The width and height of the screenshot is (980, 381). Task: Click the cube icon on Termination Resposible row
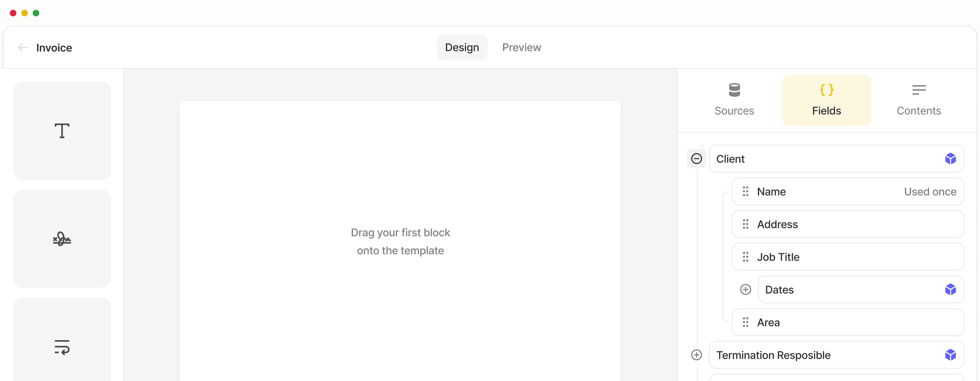(950, 355)
